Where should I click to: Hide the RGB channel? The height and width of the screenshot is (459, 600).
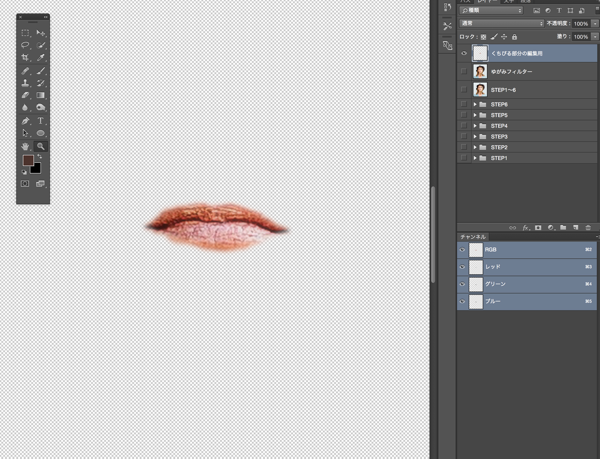462,250
